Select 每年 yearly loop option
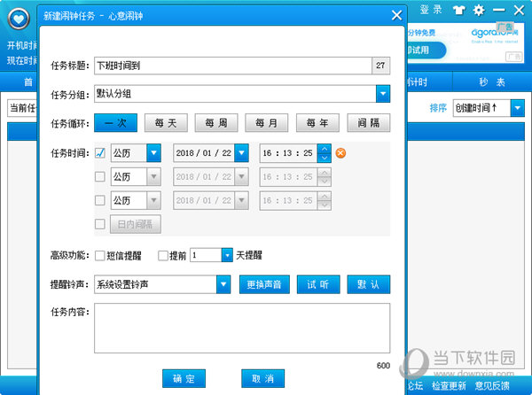The height and width of the screenshot is (395, 532). coord(317,123)
